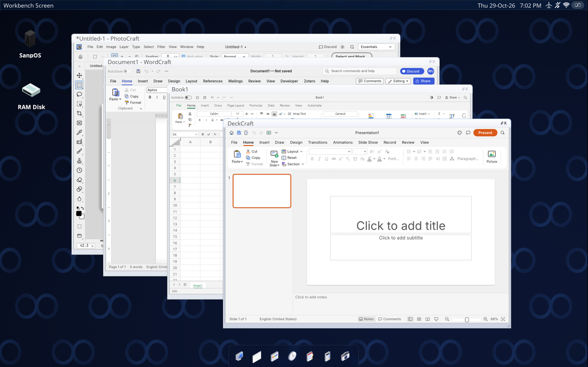
Task: Fit the DeckCraft slide to window
Action: (x=503, y=319)
